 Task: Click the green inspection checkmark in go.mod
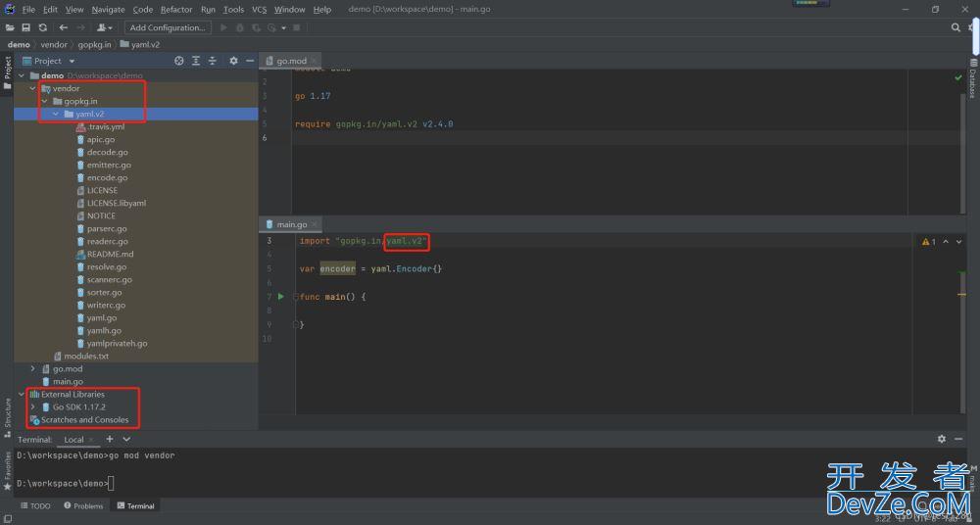click(958, 77)
